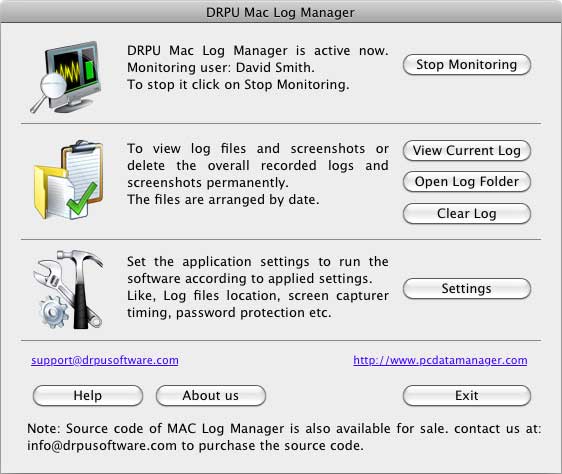Image resolution: width=562 pixels, height=474 pixels.
Task: Open the Settings button
Action: [x=467, y=289]
